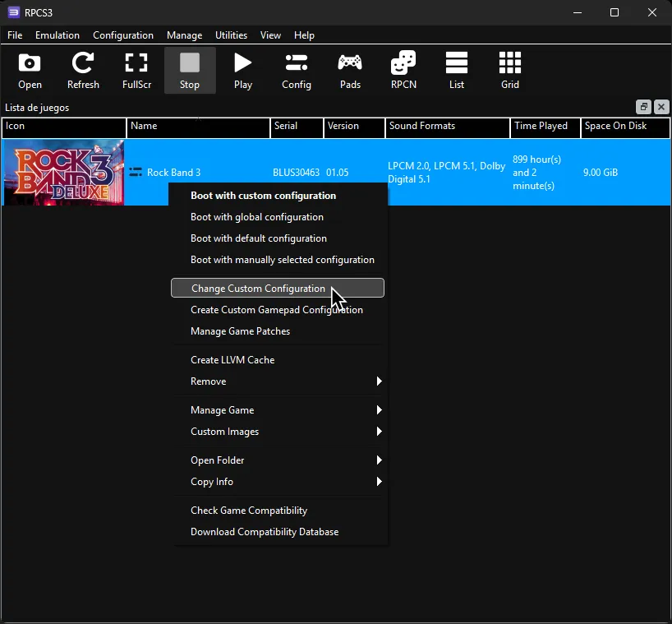Open a game file with the Open icon
The height and width of the screenshot is (624, 672).
(x=30, y=70)
